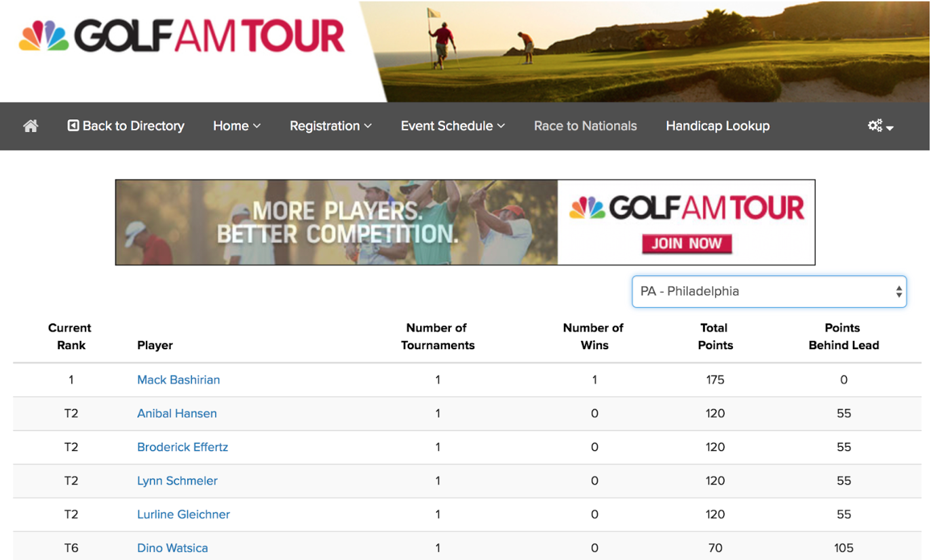Select Mack Bashirian's total points 175
931x560 pixels.
[715, 380]
